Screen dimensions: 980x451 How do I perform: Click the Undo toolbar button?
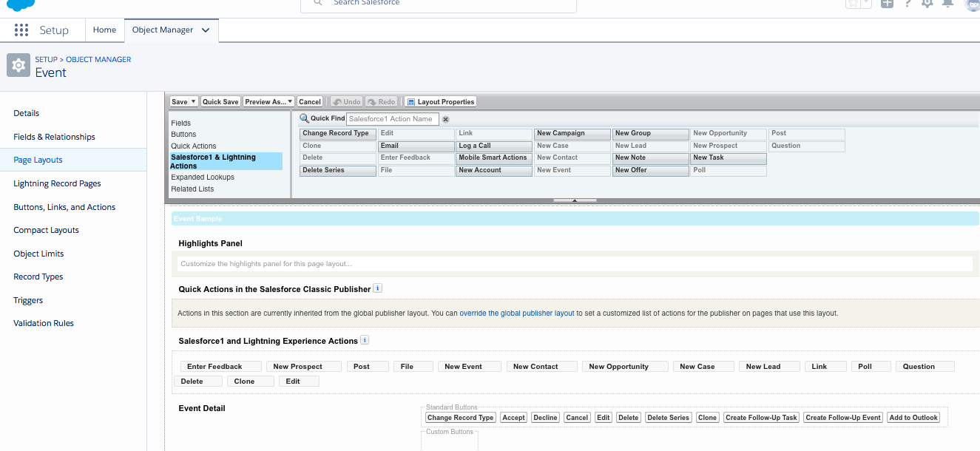[346, 102]
